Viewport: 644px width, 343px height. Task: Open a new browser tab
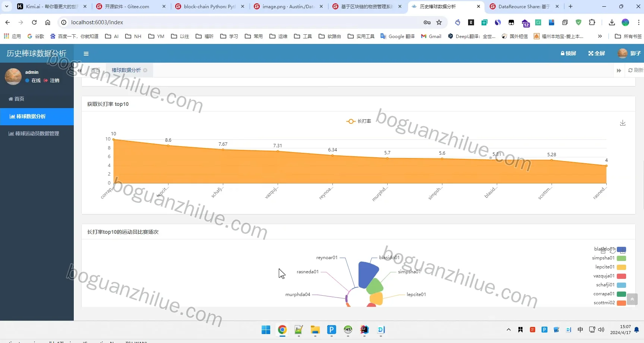(570, 6)
